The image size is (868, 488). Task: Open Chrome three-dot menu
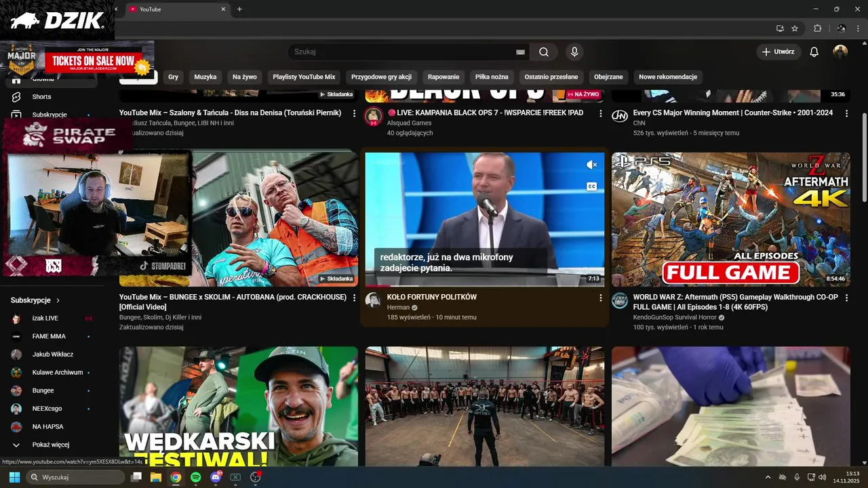pos(859,28)
